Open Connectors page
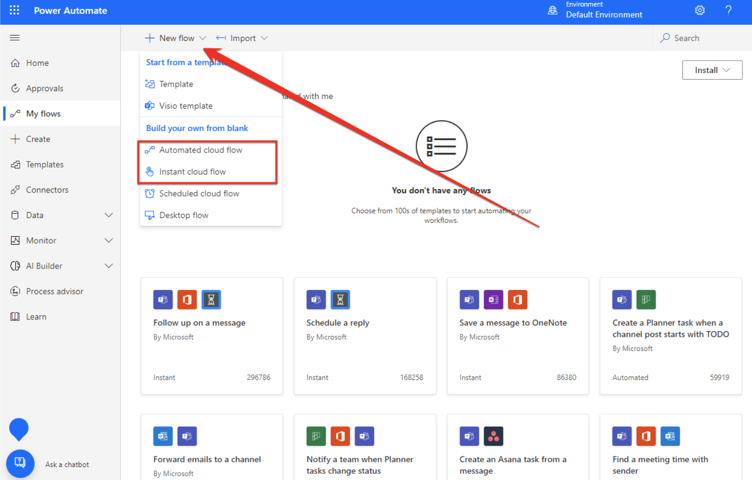The width and height of the screenshot is (752, 480). 60,190
